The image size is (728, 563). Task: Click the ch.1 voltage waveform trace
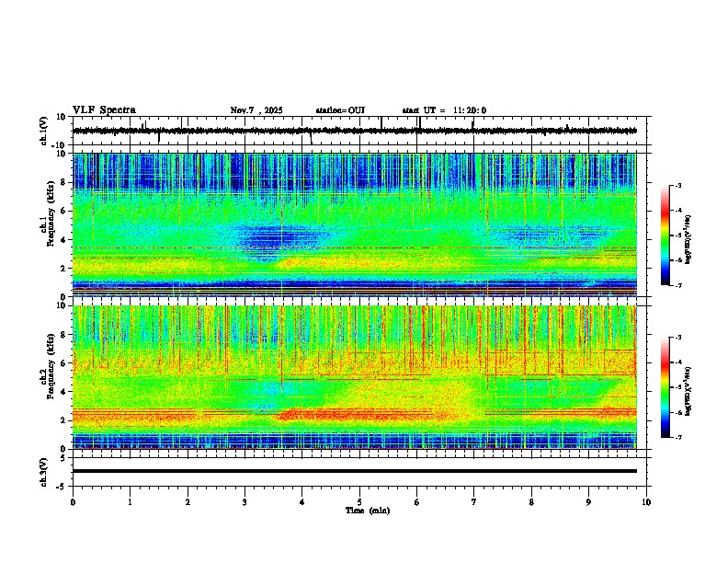(355, 131)
